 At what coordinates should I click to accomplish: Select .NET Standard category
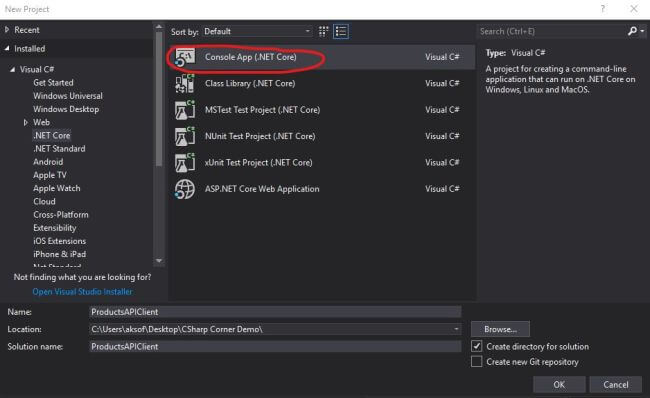(x=59, y=148)
